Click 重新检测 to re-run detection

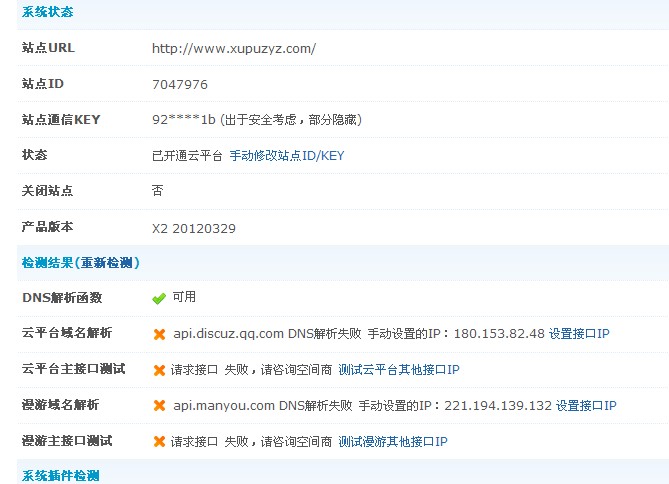(107, 262)
